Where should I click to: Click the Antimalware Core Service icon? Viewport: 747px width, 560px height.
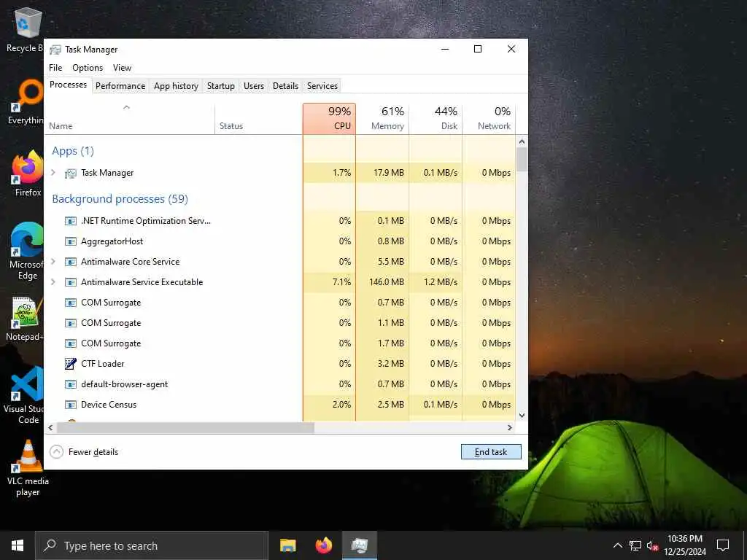pyautogui.click(x=71, y=262)
